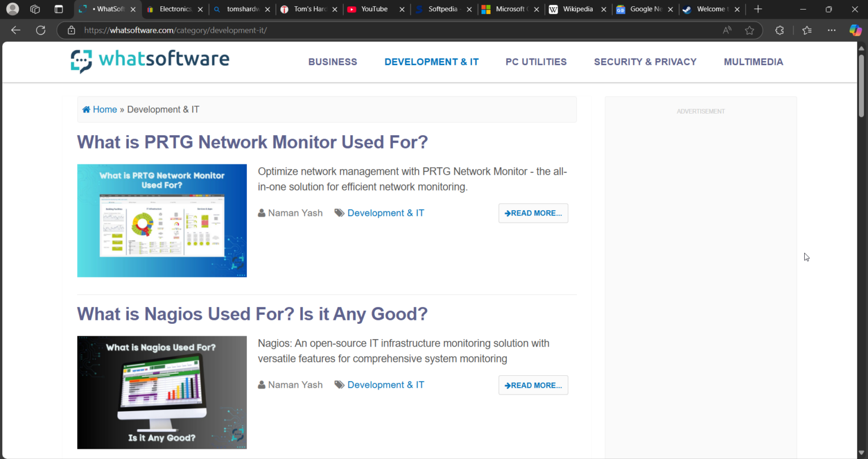Open the Nagios article headline
This screenshot has width=868, height=459.
point(252,314)
